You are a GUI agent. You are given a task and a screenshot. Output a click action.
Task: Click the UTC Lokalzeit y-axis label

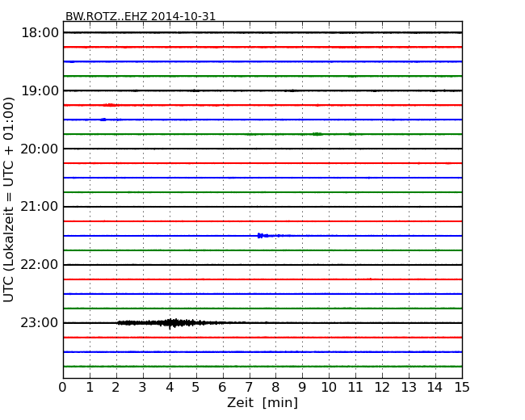click(x=9, y=199)
